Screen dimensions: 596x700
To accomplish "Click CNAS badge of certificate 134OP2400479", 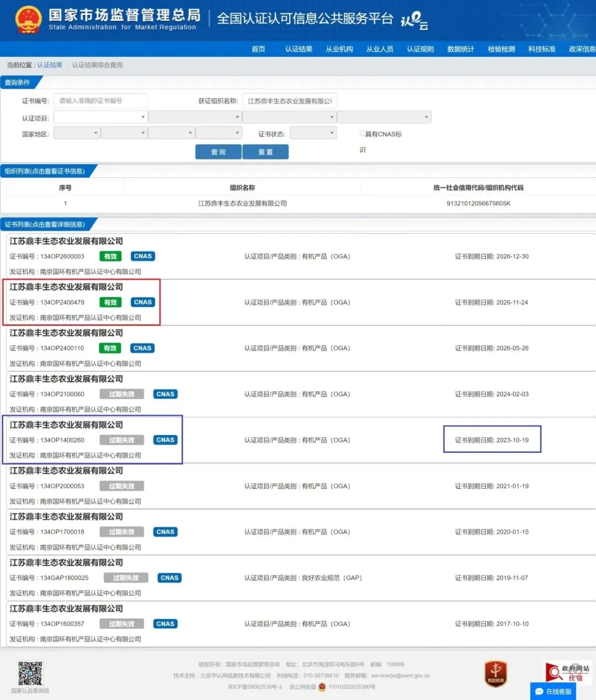I will 143,302.
